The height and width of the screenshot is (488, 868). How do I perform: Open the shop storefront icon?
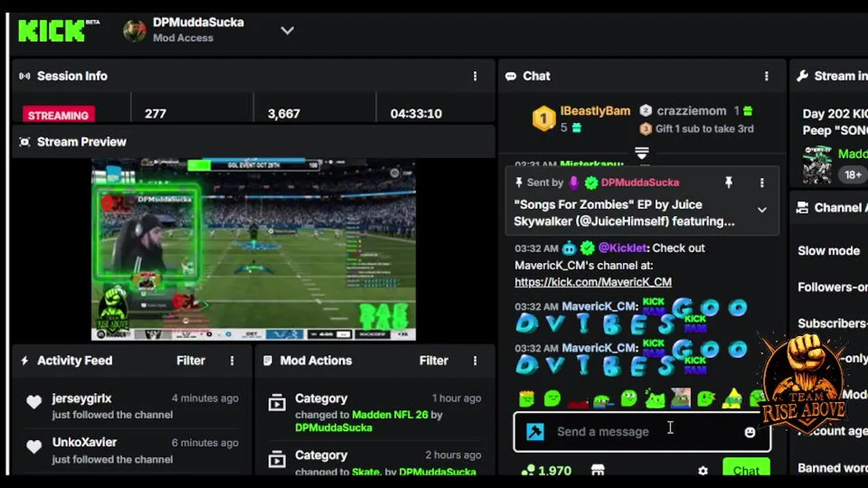point(597,470)
